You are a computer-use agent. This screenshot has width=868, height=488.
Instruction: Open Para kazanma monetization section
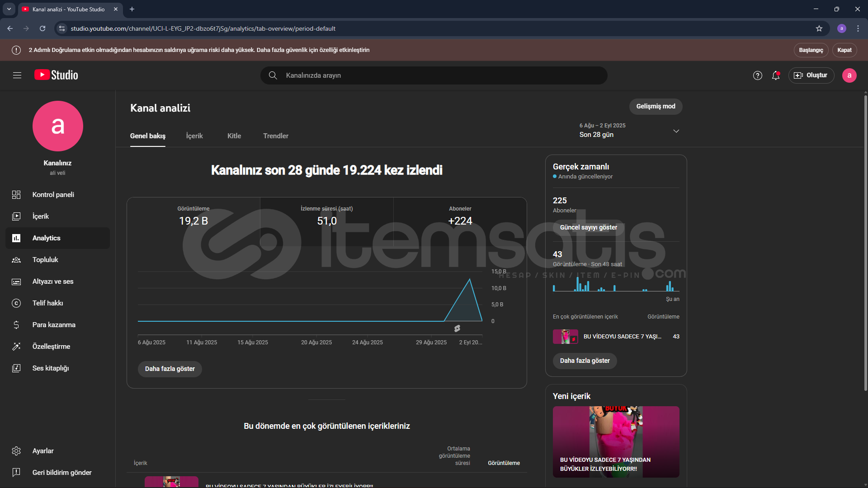[x=58, y=325]
